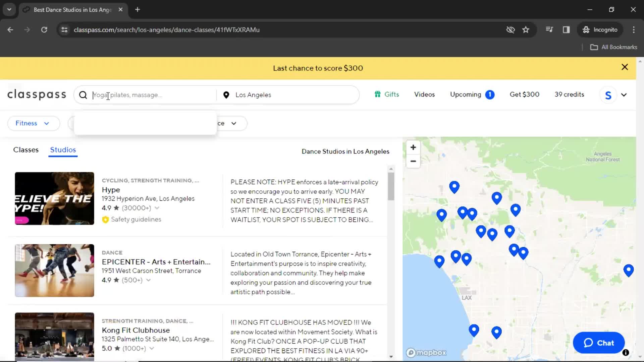This screenshot has height=362, width=644.
Task: Click the mapbox logo on the map
Action: (426, 353)
